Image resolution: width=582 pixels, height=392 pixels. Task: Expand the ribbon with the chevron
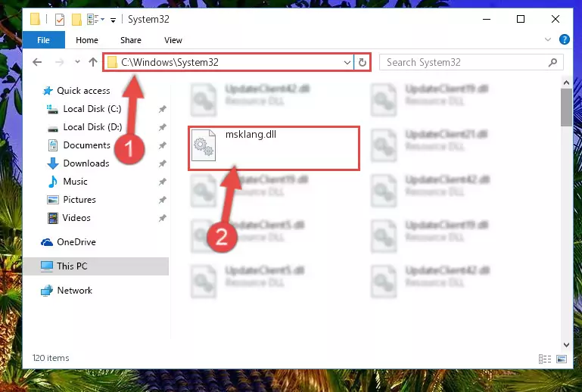[x=547, y=39]
